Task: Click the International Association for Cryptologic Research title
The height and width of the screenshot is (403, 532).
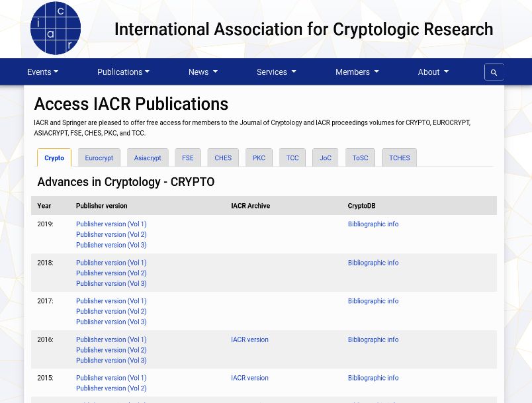Action: coord(304,29)
